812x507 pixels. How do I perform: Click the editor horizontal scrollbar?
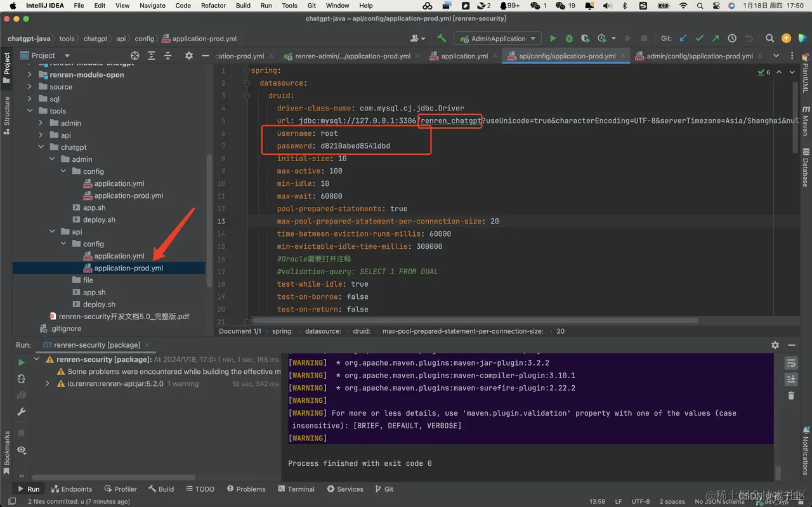pos(476,320)
